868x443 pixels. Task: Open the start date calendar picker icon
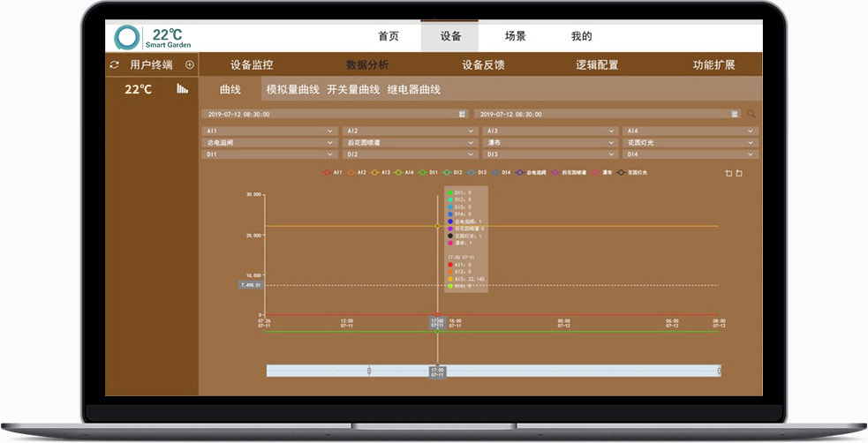click(x=462, y=114)
